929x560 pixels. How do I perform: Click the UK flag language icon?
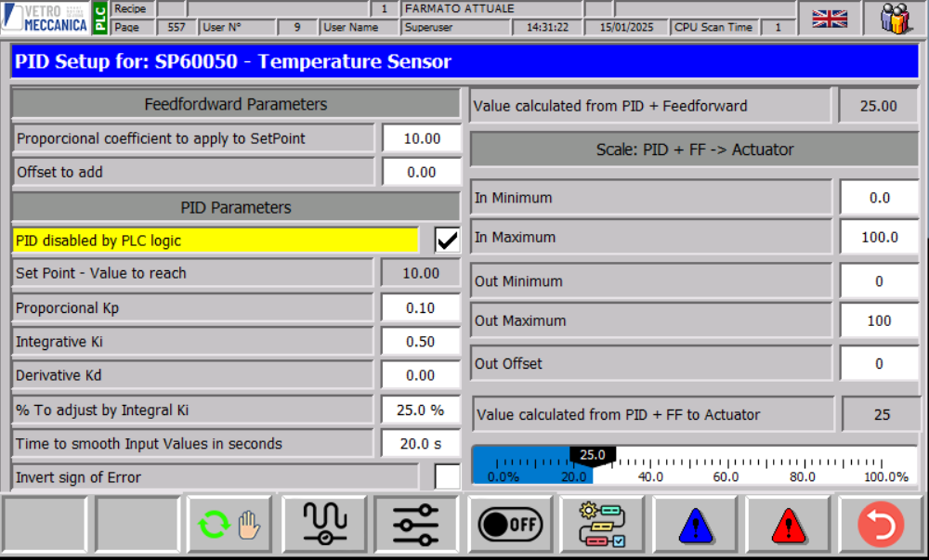click(x=829, y=19)
